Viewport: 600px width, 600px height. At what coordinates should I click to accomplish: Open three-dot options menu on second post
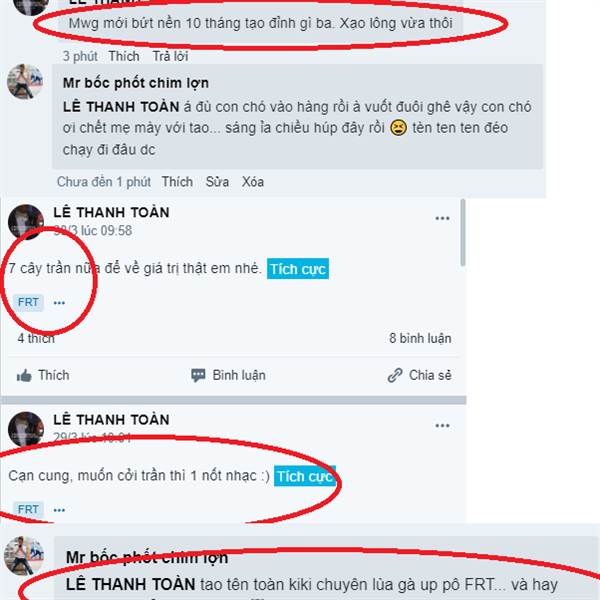pyautogui.click(x=442, y=426)
